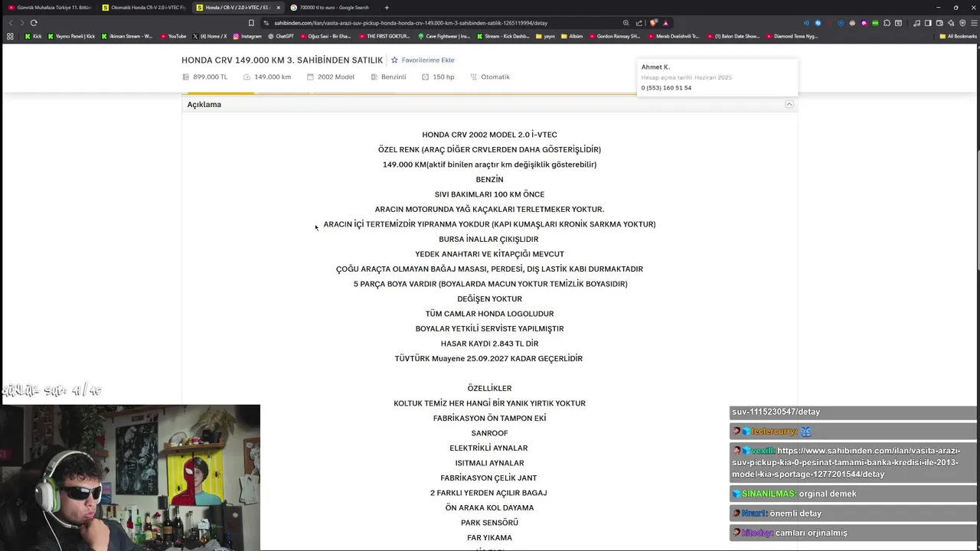
Task: Close the Honda / CR-V browser tab
Action: pyautogui.click(x=278, y=8)
